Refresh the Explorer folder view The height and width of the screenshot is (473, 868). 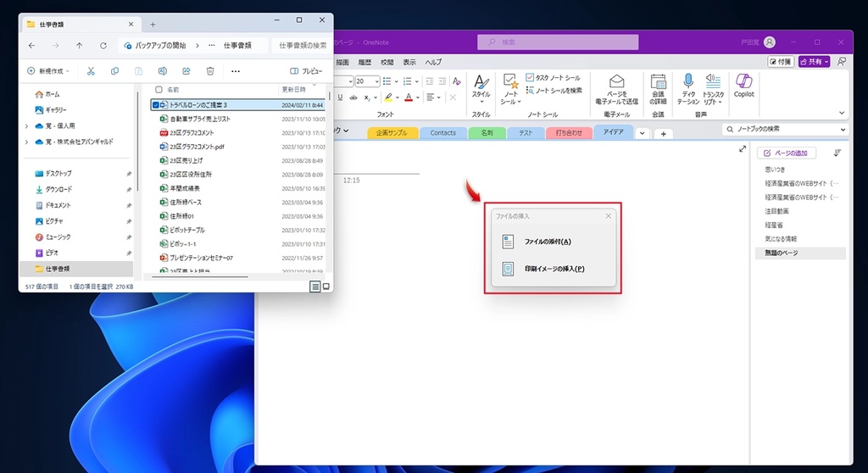pos(103,46)
